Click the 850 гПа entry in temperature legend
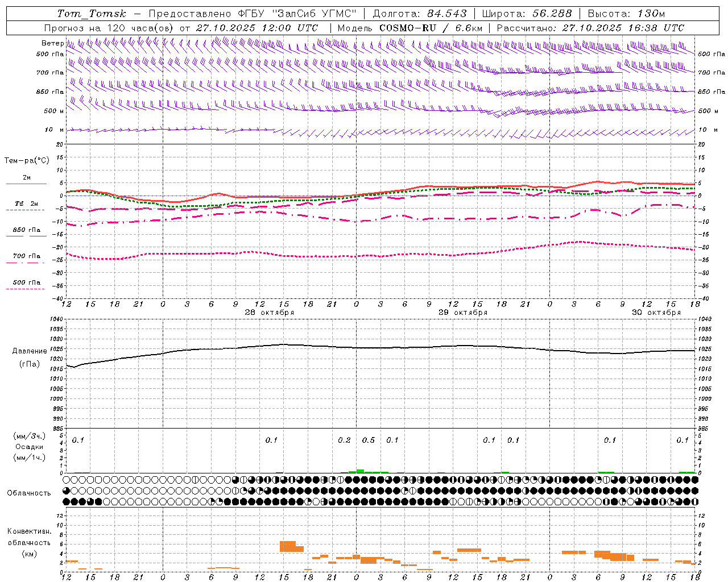The height and width of the screenshot is (582, 728). click(26, 230)
